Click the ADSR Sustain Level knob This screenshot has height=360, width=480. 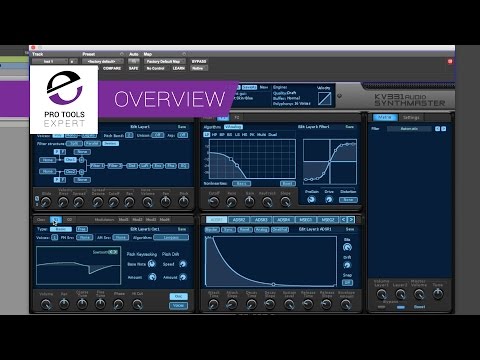(x=289, y=304)
